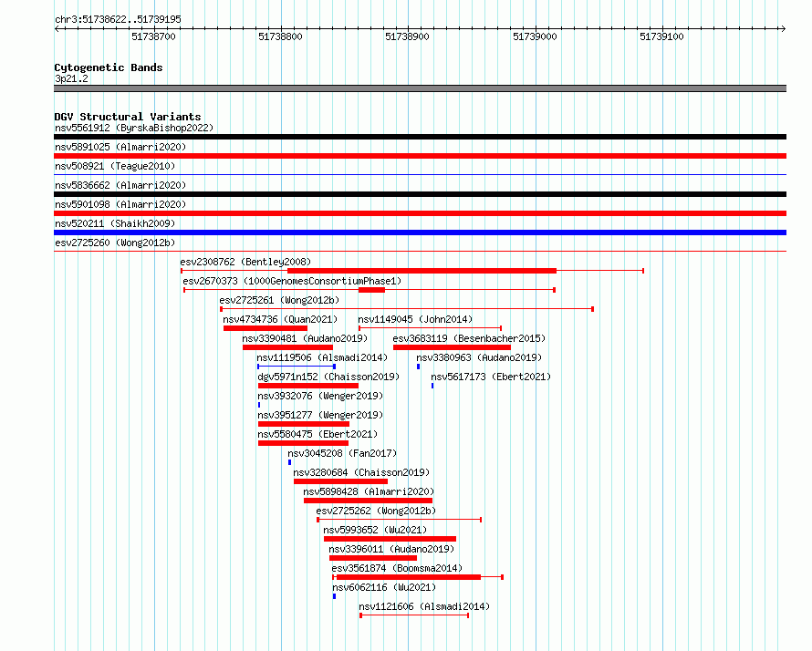Click the 51738800 ruler position label
812x651 pixels.
(280, 36)
